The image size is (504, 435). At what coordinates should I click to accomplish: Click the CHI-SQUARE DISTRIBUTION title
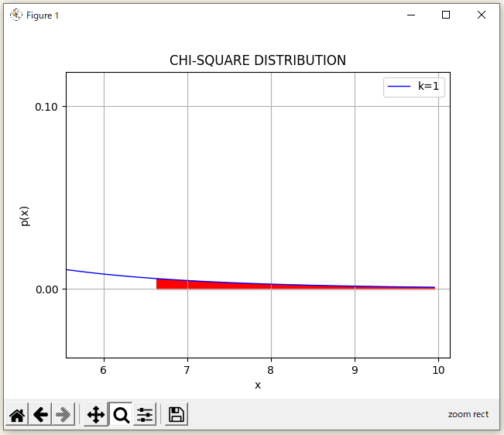point(258,60)
